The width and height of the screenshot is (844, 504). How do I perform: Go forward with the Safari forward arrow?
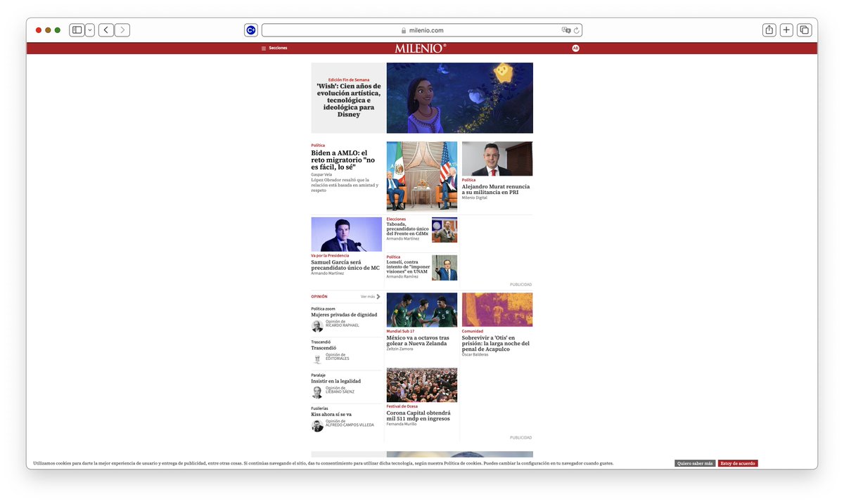click(x=122, y=30)
